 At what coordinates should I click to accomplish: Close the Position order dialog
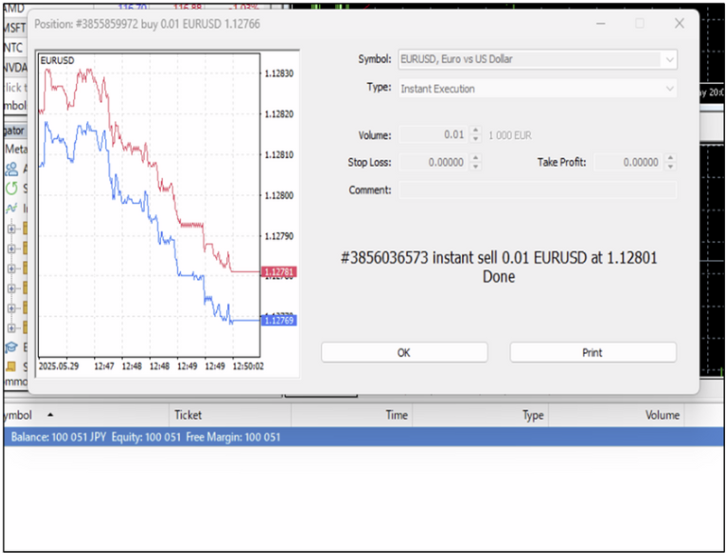(679, 23)
